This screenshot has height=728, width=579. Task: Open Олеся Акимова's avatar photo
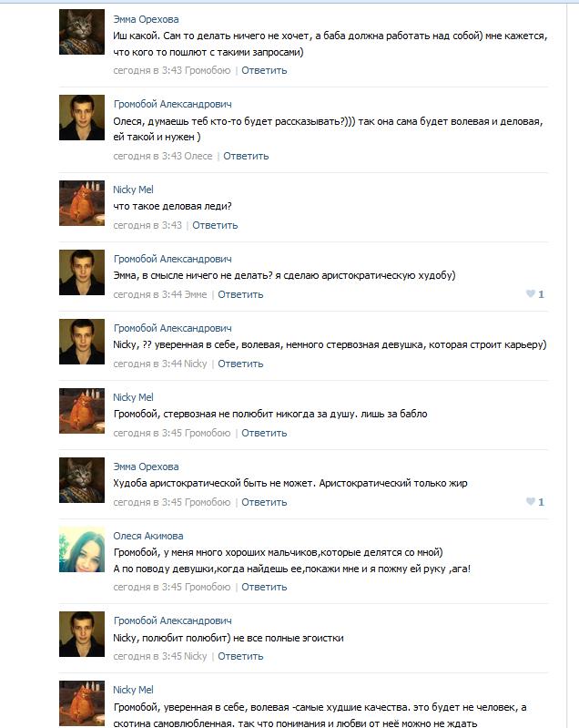pos(82,549)
